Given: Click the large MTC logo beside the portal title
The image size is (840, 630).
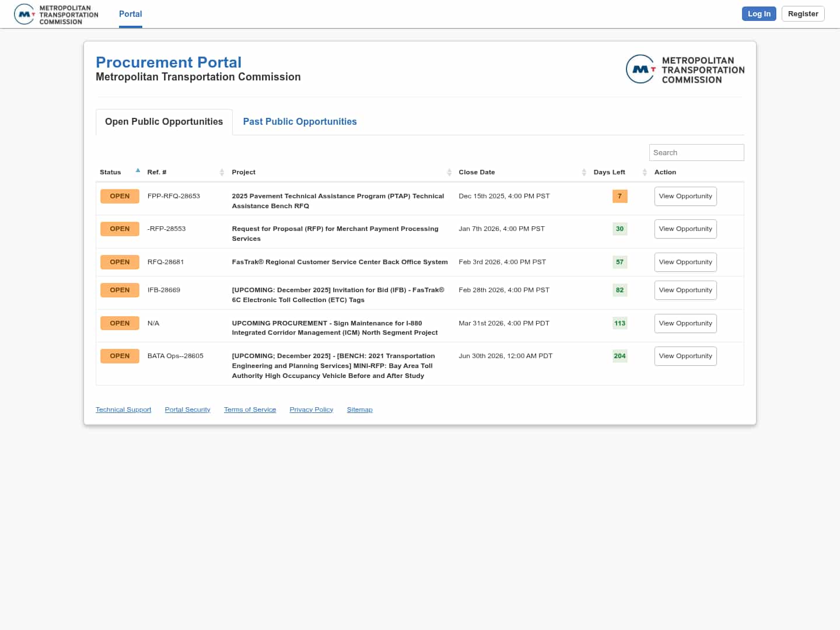Looking at the screenshot, I should point(685,69).
